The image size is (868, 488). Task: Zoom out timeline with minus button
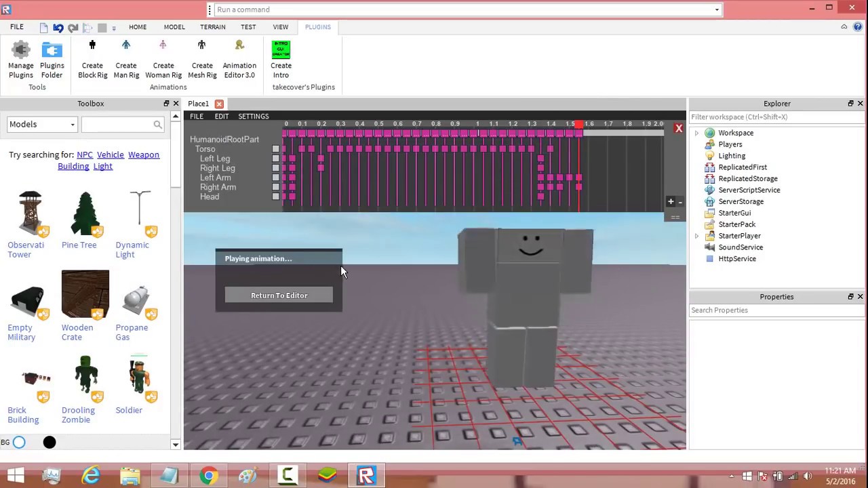(680, 202)
